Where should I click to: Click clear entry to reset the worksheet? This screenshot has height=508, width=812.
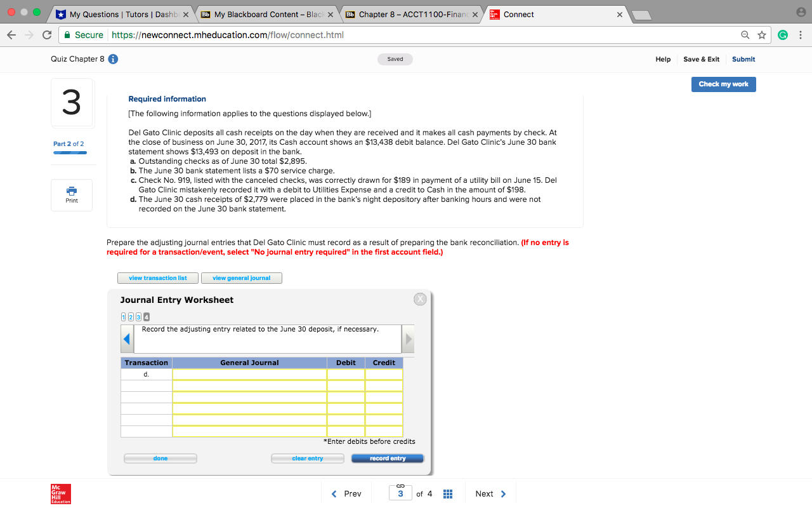point(307,458)
